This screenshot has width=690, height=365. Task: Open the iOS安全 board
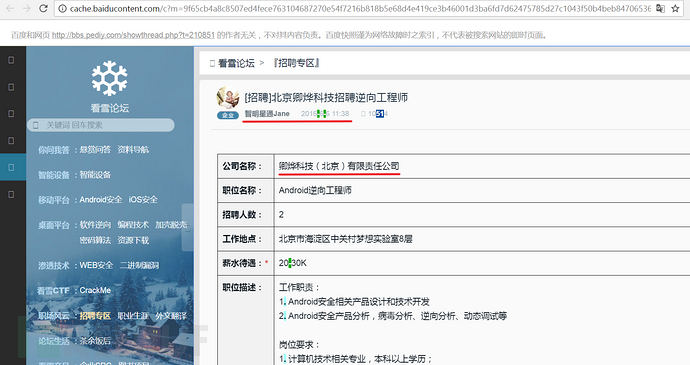[143, 199]
